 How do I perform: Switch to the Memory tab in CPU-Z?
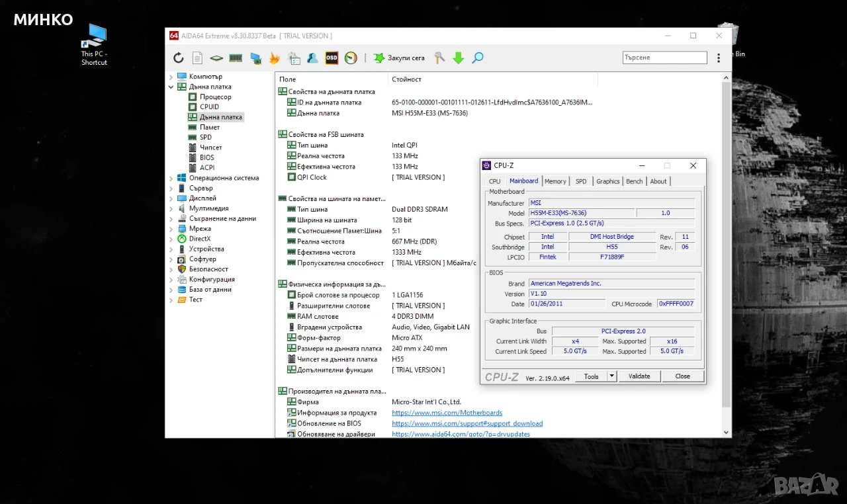tap(555, 181)
